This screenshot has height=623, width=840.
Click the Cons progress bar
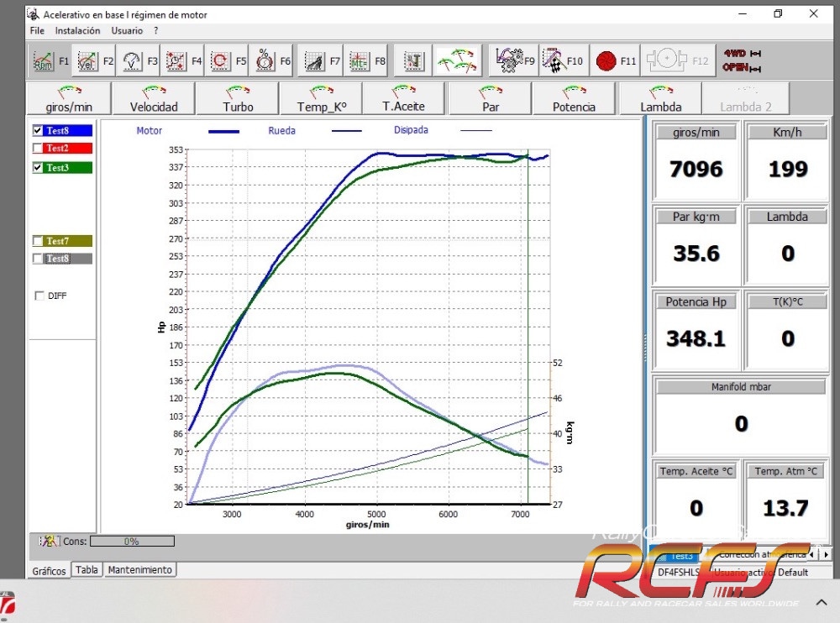click(x=131, y=542)
